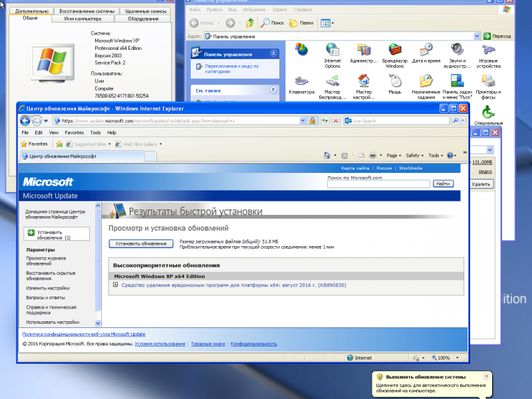Open the Help menu in Internet Explorer
The image size is (532, 399).
pyautogui.click(x=112, y=132)
